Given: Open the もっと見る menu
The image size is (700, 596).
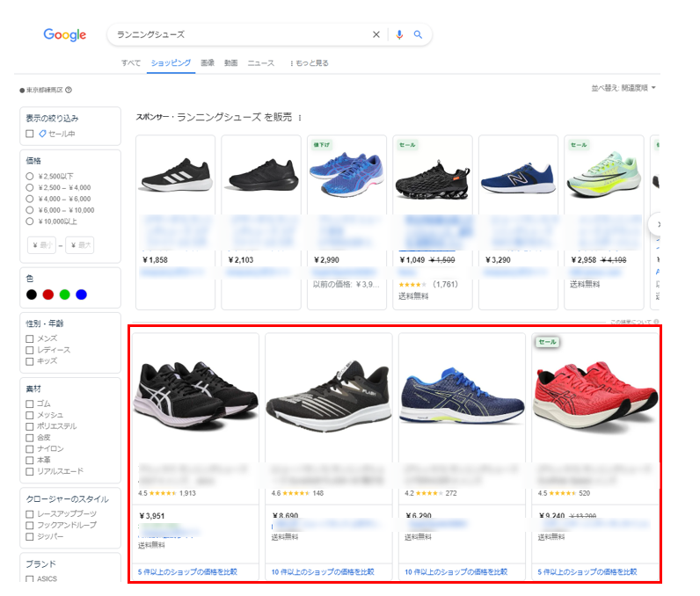Looking at the screenshot, I should pyautogui.click(x=310, y=63).
